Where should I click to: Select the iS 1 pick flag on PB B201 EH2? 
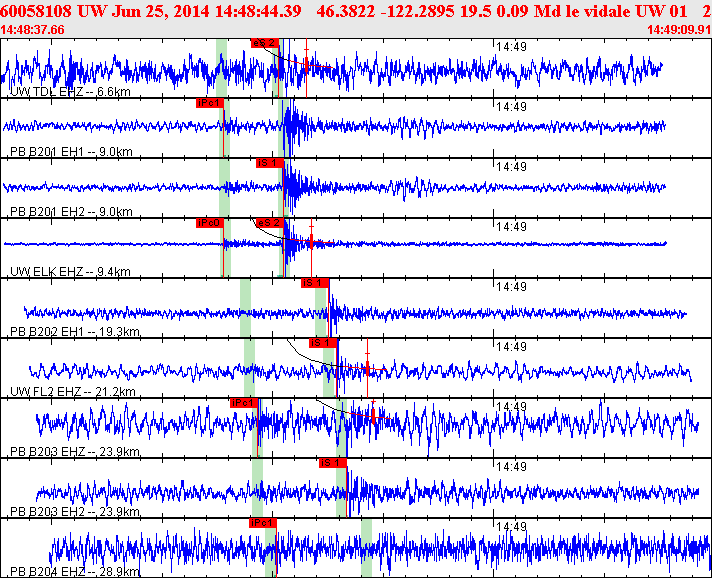(270, 162)
